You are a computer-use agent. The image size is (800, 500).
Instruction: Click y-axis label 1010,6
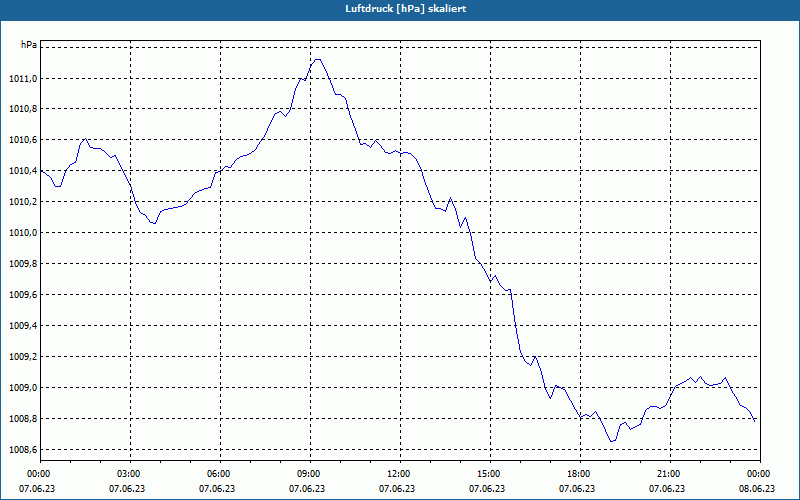pyautogui.click(x=23, y=140)
